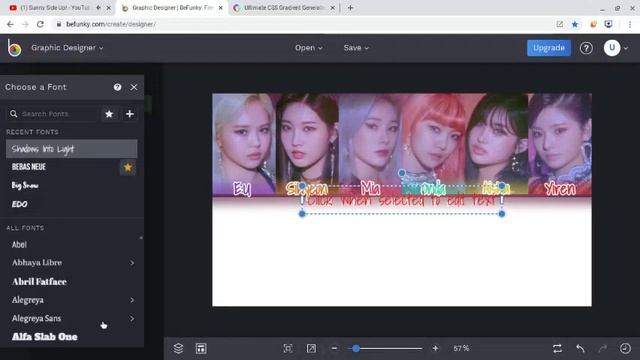Click the shield extension icon
This screenshot has height=360, width=640.
tap(608, 24)
